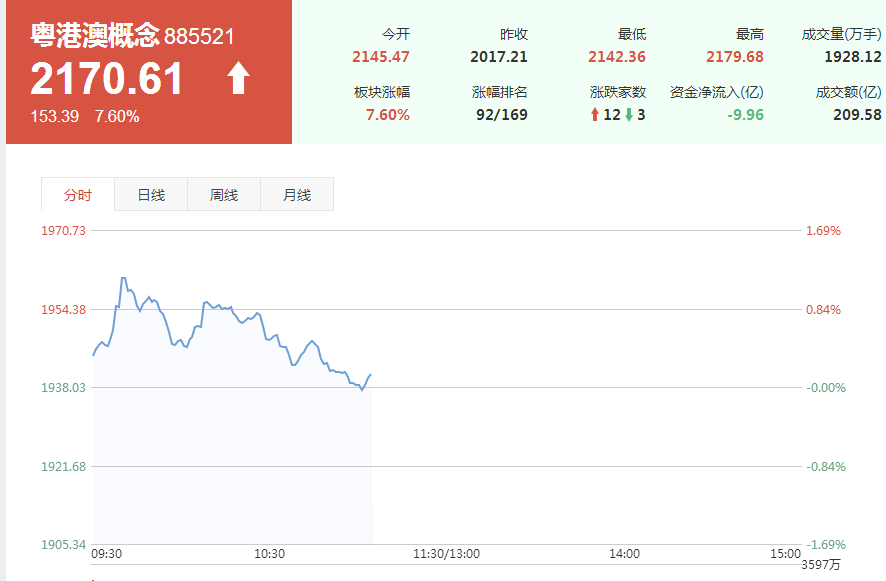Click the 成交额(亿) label
The height and width of the screenshot is (581, 886).
pyautogui.click(x=848, y=92)
